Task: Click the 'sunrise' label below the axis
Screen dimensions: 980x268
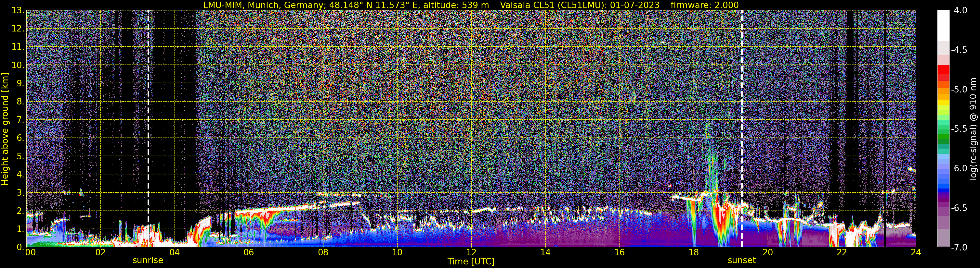Action: (148, 261)
